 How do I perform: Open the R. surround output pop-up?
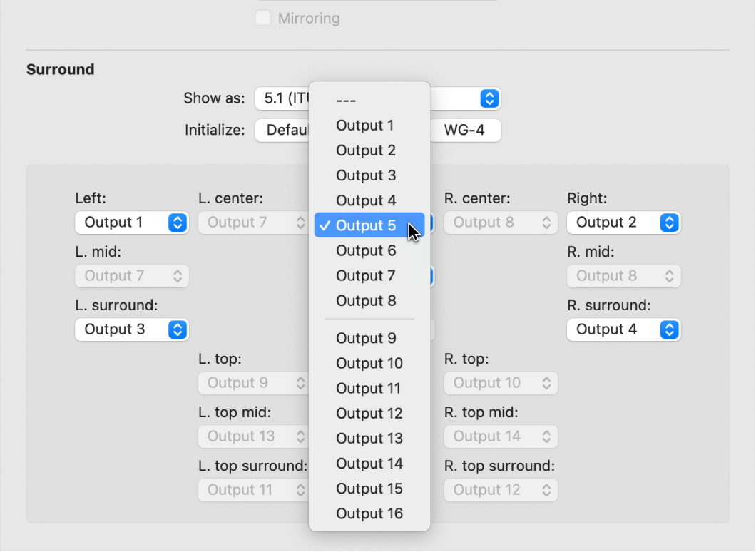pos(623,329)
